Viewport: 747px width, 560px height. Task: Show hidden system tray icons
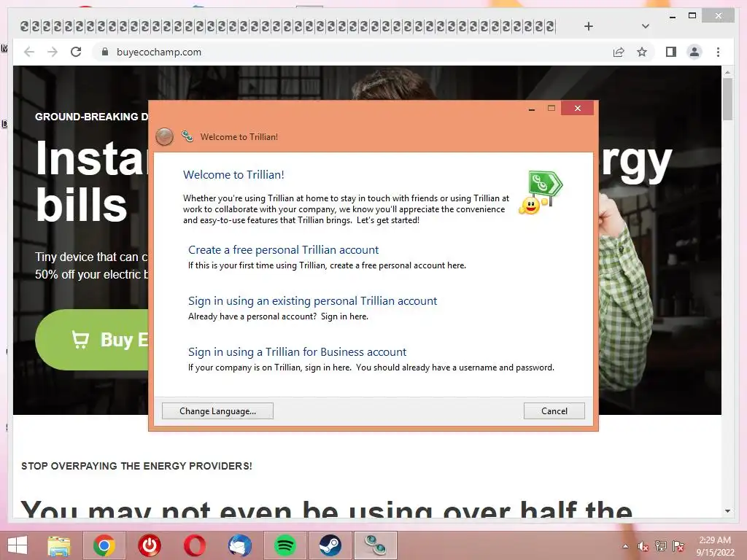click(625, 546)
